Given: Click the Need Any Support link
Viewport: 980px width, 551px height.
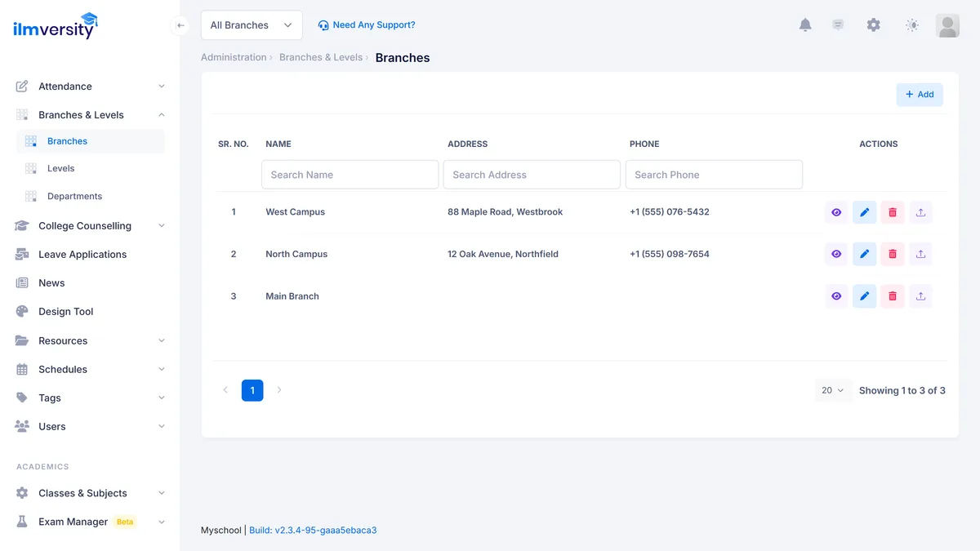Looking at the screenshot, I should click(x=367, y=25).
